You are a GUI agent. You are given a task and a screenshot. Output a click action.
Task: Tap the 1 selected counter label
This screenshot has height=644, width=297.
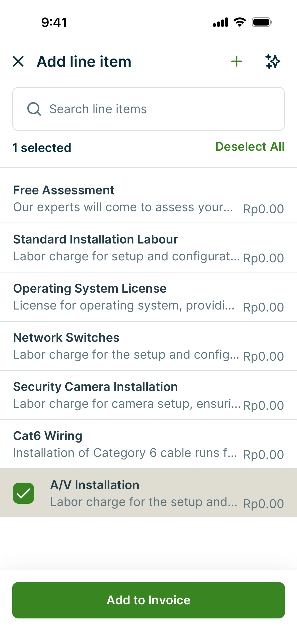[42, 148]
